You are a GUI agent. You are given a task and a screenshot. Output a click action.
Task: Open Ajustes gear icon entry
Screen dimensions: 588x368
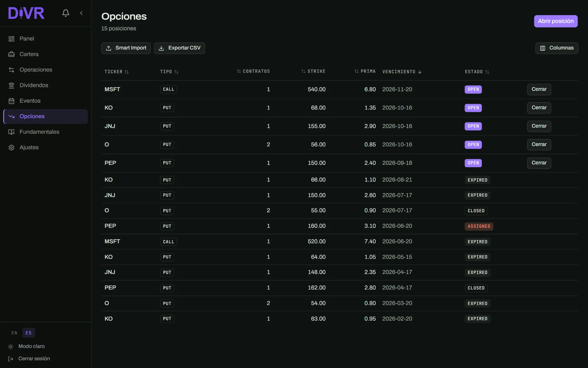click(x=11, y=147)
